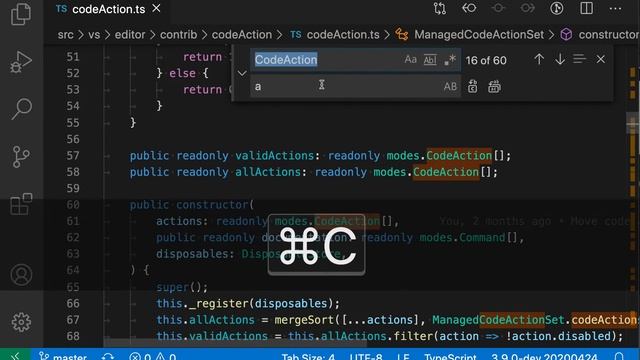Click 'allActions' on line 58
This screenshot has height=360, width=640.
click(268, 172)
